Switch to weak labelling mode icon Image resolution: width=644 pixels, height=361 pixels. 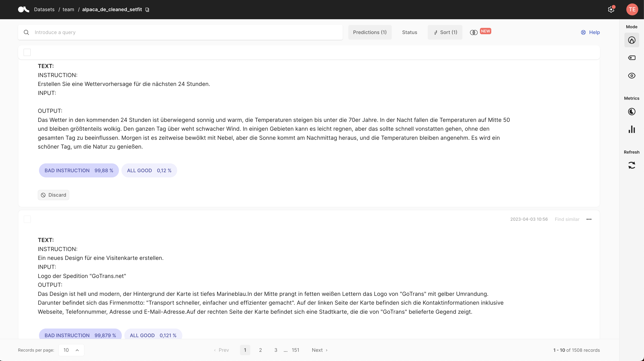point(632,58)
